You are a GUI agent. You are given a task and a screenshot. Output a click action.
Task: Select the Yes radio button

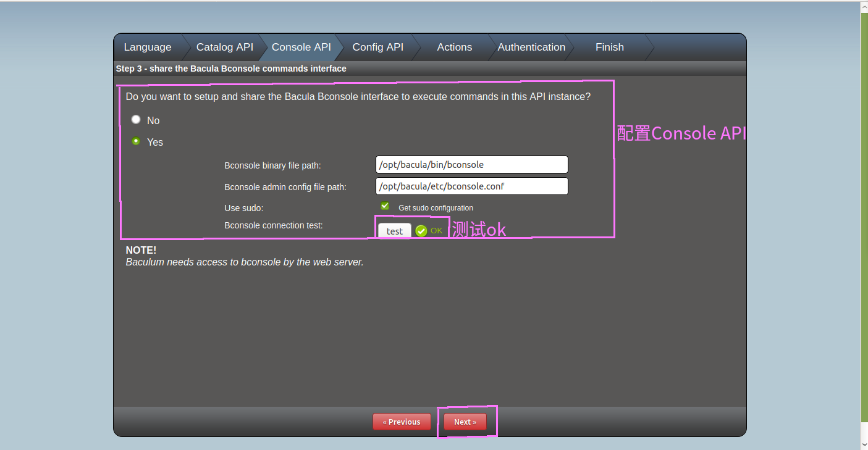pyautogui.click(x=136, y=141)
